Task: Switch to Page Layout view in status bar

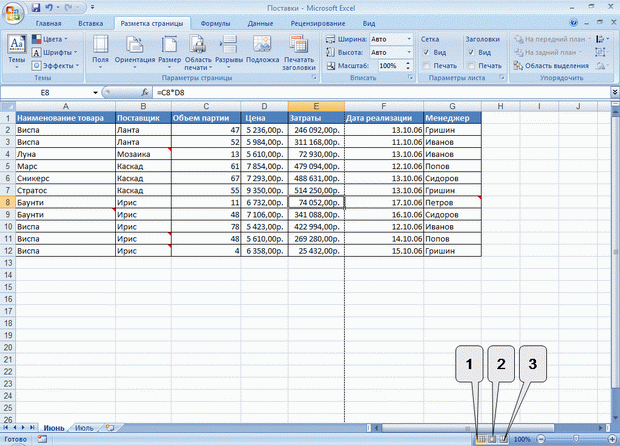Action: (x=492, y=439)
